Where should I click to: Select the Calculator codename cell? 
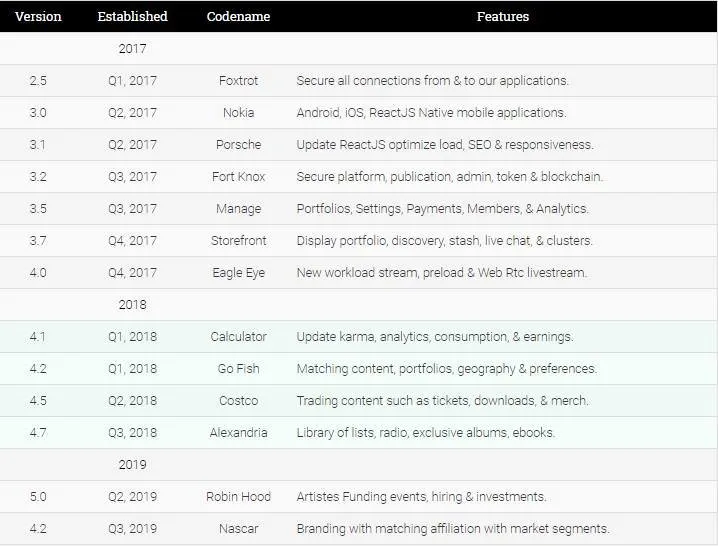tap(238, 337)
